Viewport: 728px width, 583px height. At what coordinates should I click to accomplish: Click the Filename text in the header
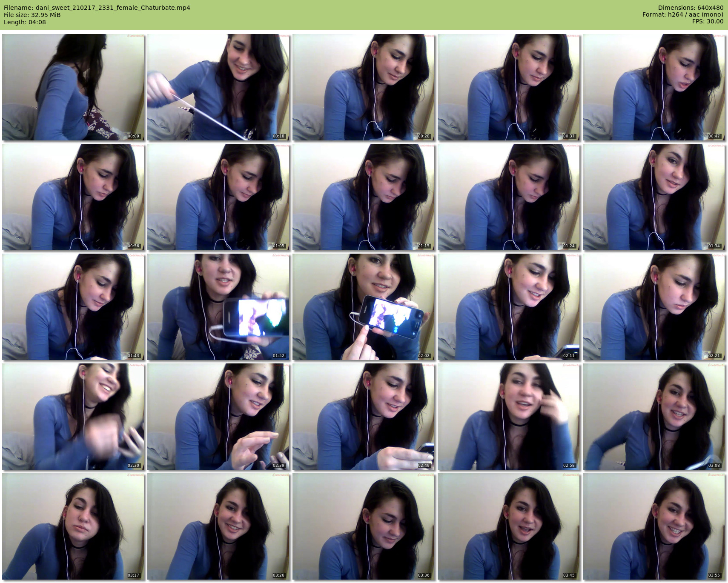click(x=97, y=8)
